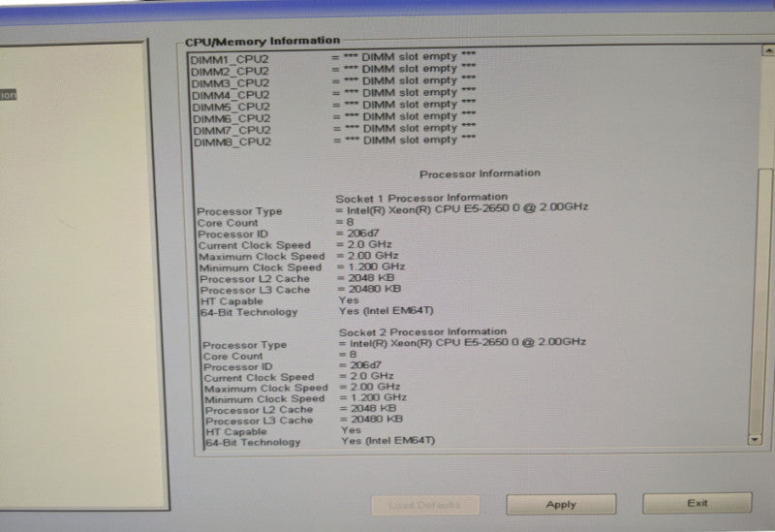The height and width of the screenshot is (532, 775).
Task: Click the Apply button
Action: click(561, 504)
